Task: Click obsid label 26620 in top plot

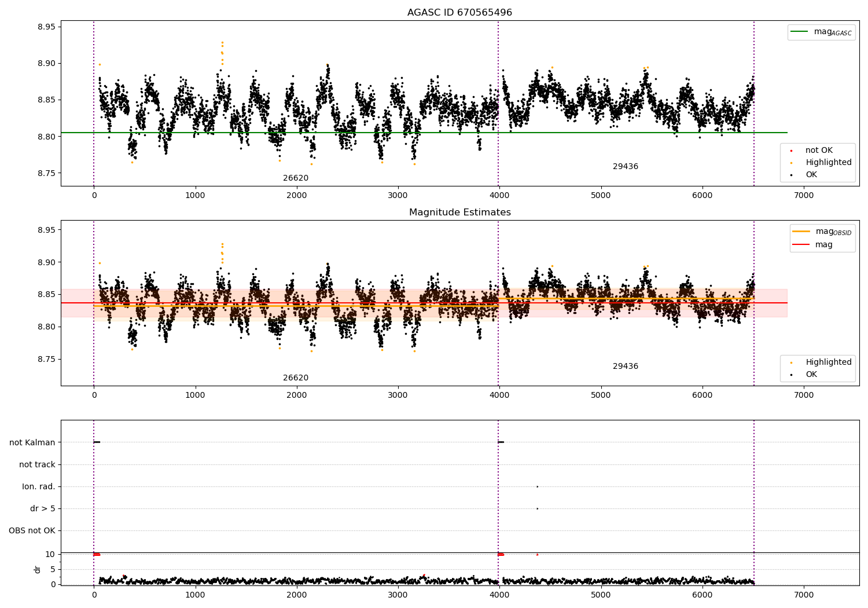Action: tap(296, 178)
